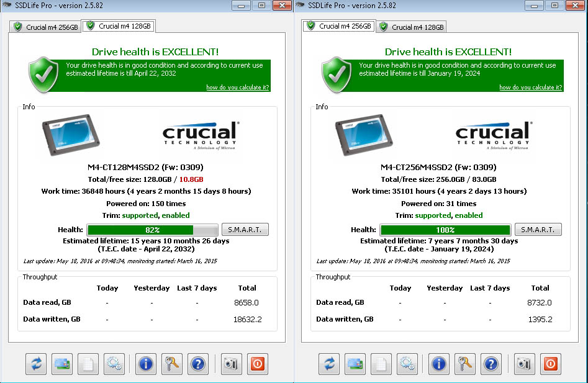Viewport: 588px width, 383px height.
Task: Click the 'Drive health is EXCELLENT!' heading in the 128GB drive window
Action: [x=155, y=52]
